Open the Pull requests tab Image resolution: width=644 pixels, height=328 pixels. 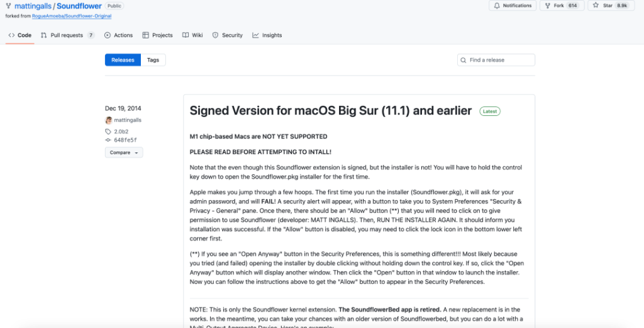pos(67,35)
